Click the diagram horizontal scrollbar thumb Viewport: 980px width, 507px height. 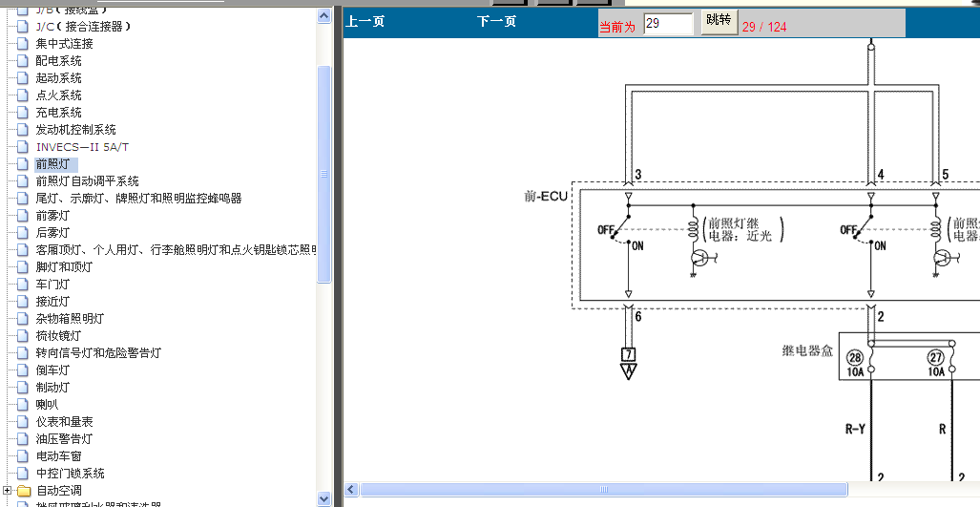click(604, 490)
